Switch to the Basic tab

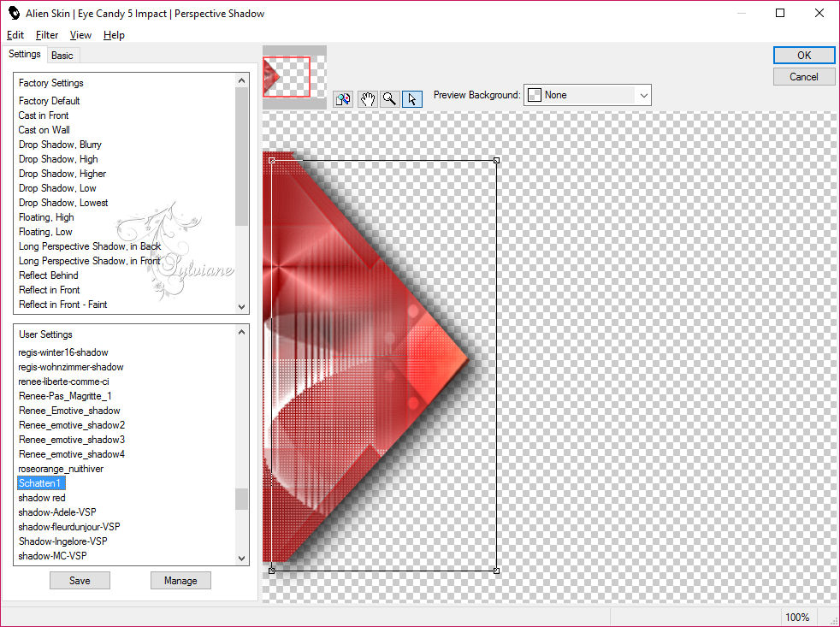coord(62,56)
